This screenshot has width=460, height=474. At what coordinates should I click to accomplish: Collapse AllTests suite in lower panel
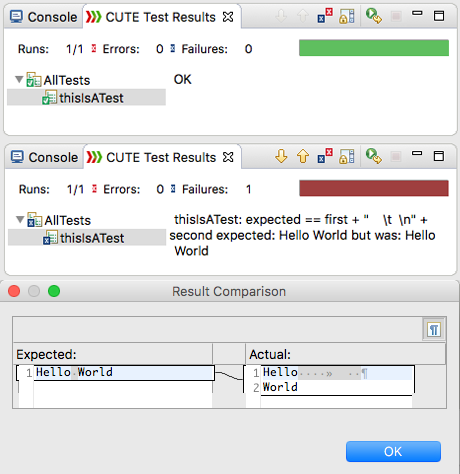click(x=20, y=220)
